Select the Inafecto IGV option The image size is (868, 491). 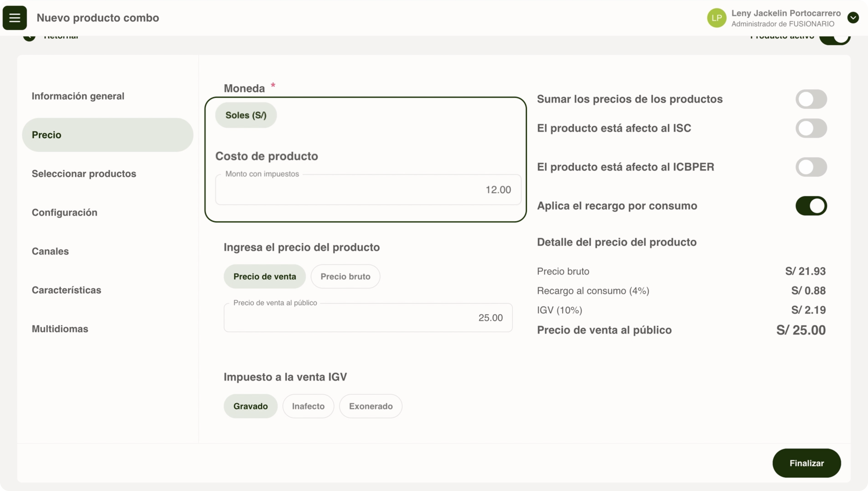pos(308,406)
